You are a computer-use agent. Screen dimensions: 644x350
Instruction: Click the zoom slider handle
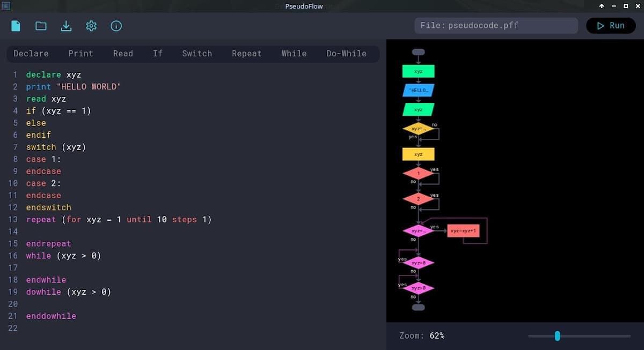[x=557, y=336]
